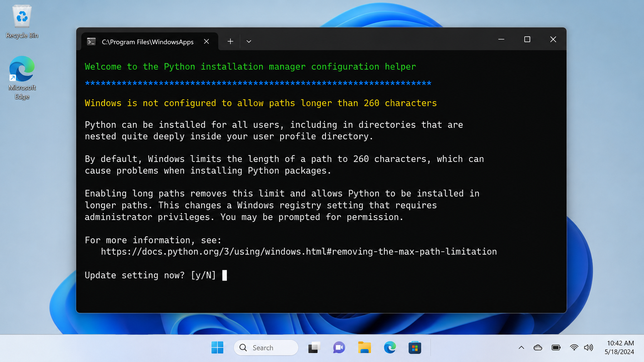
Task: Open Microsoft Store from the taskbar
Action: (415, 347)
